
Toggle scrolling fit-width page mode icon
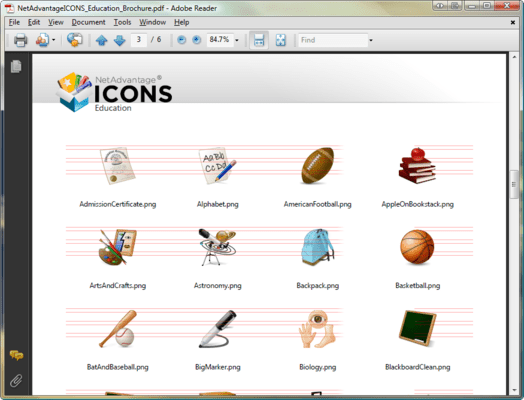point(259,40)
